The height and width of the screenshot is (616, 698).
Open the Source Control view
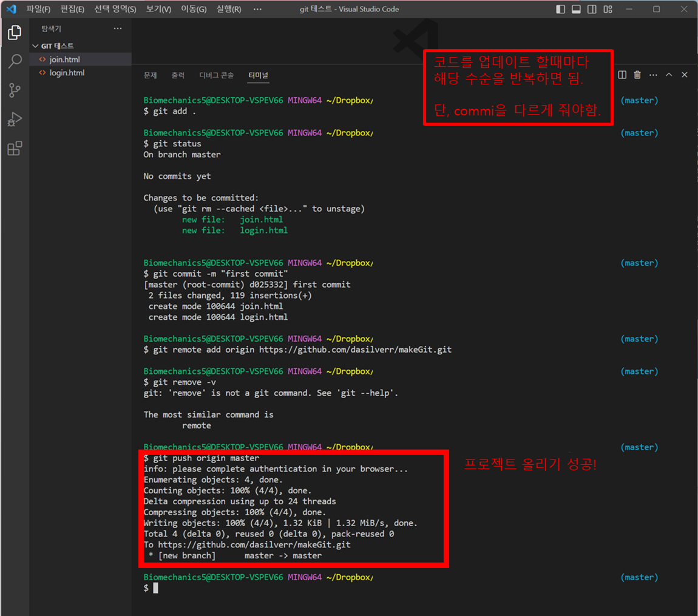point(15,90)
